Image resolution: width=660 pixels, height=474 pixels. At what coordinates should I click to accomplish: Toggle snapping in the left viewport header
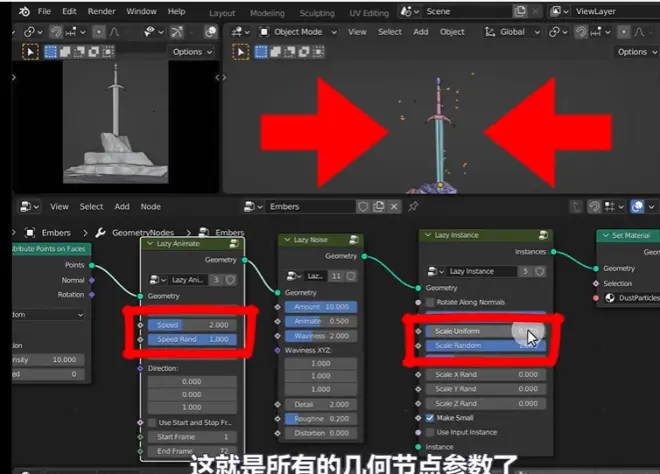coord(56,32)
